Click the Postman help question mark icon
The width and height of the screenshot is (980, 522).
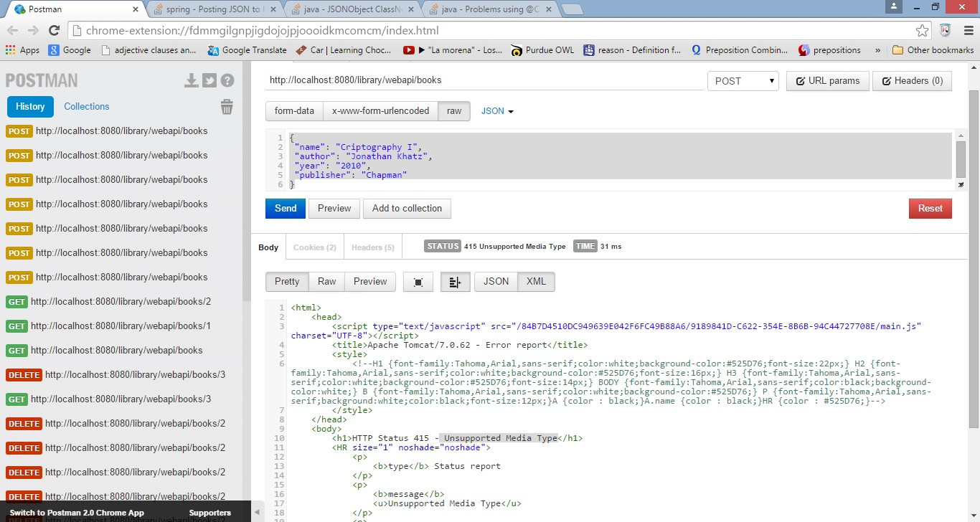tap(227, 80)
